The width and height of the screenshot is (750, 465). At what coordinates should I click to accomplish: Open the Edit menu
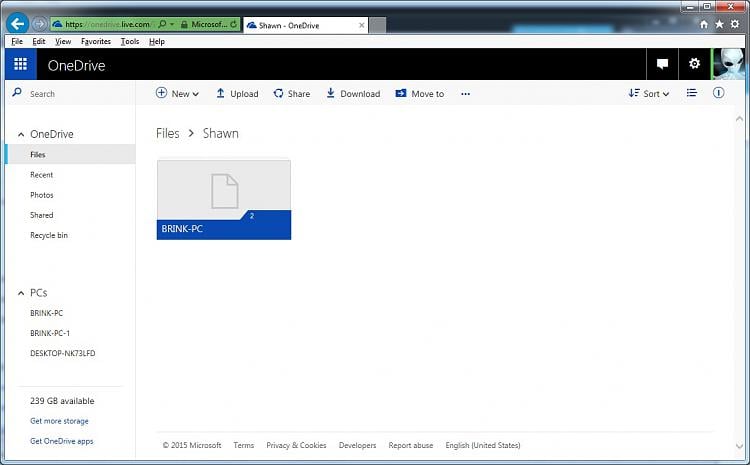click(x=39, y=42)
